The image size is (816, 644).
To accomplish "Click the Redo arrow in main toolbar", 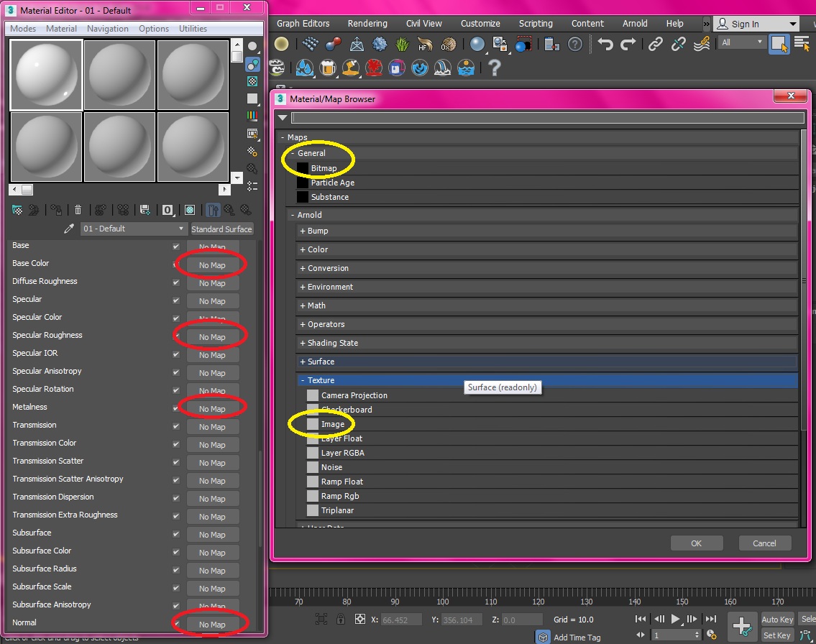I will point(628,45).
